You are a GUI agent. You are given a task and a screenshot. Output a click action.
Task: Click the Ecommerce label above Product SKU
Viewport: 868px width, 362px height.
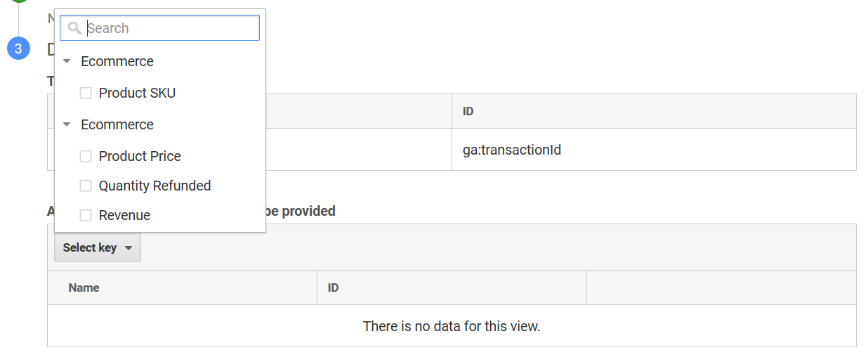point(117,62)
